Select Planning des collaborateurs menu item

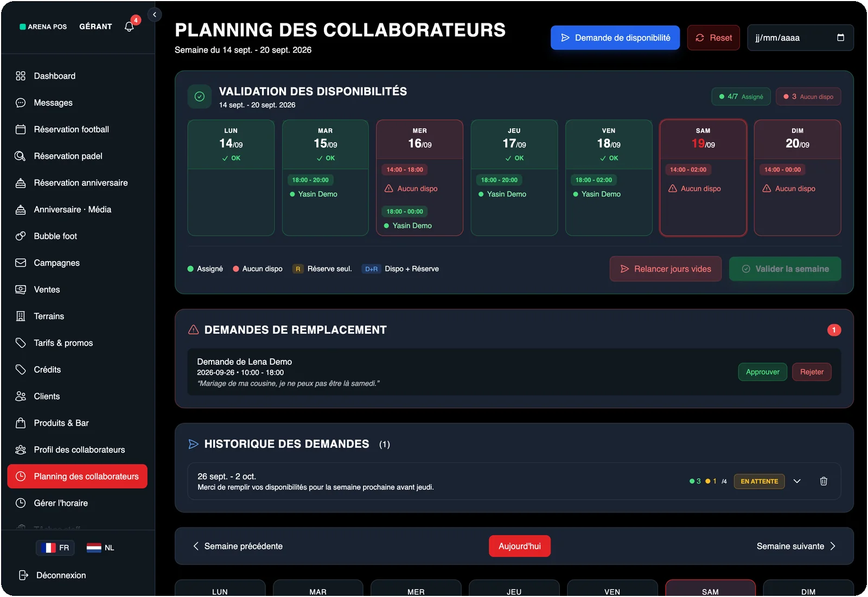click(78, 476)
